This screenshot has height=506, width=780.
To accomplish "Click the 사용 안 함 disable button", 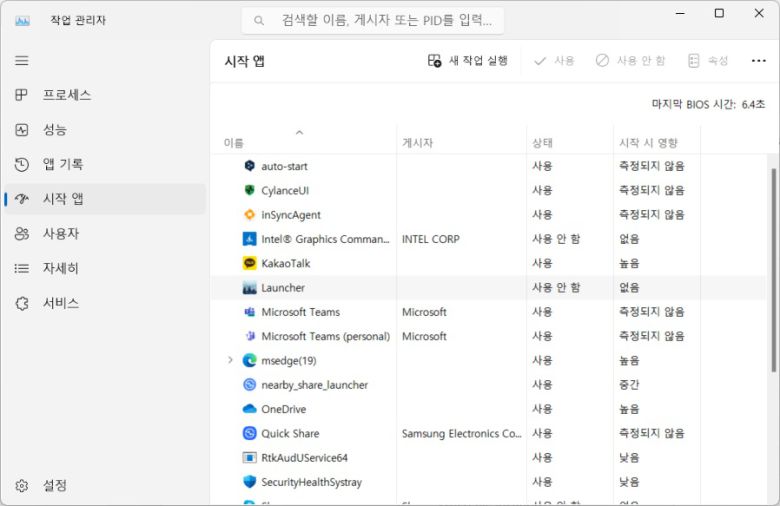I will (630, 61).
